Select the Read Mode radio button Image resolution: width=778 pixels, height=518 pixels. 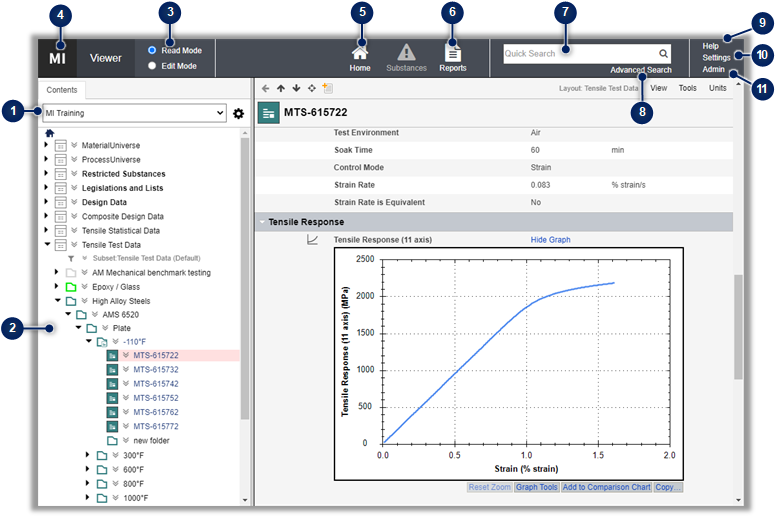(152, 50)
